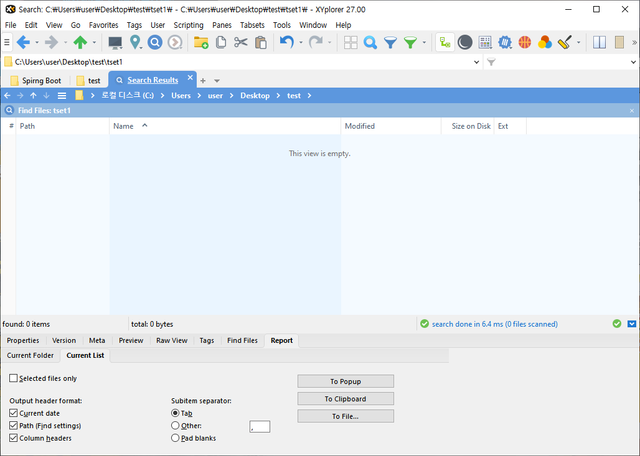
Task: Click the blue gear configuration icon
Action: tap(505, 42)
